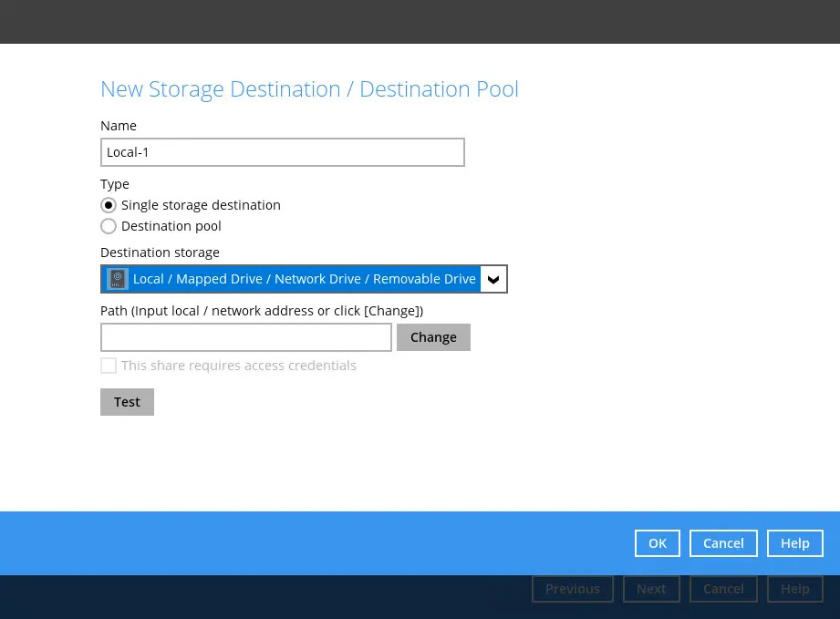This screenshot has height=619, width=840.
Task: Click the "Destination pool" label text
Action: click(171, 226)
